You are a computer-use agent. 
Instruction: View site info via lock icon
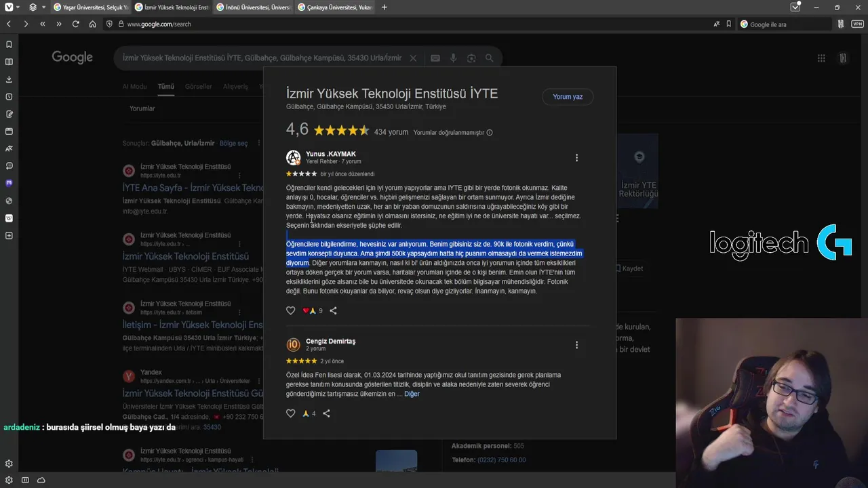click(121, 24)
